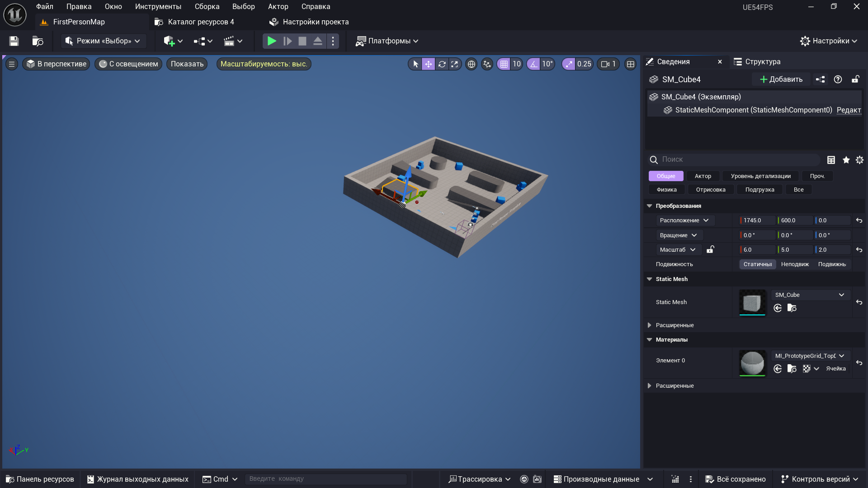The height and width of the screenshot is (488, 868).
Task: Click the green Play button in toolbar
Action: pos(271,41)
